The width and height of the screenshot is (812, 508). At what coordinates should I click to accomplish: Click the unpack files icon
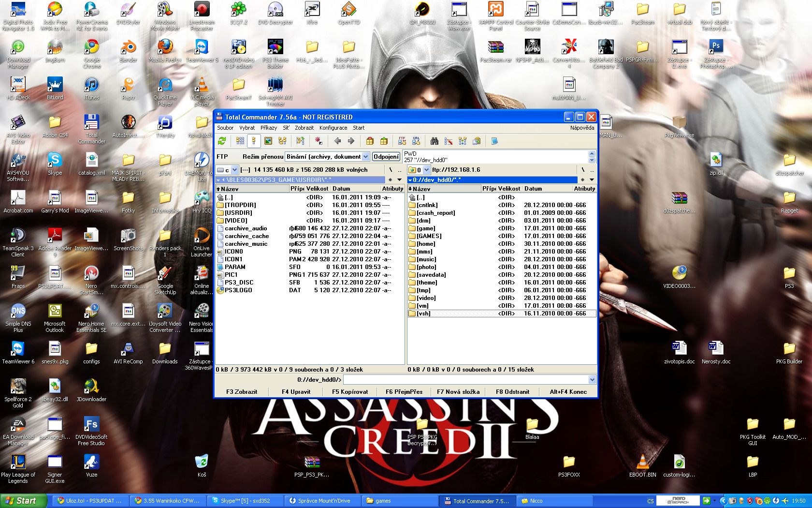(384, 141)
